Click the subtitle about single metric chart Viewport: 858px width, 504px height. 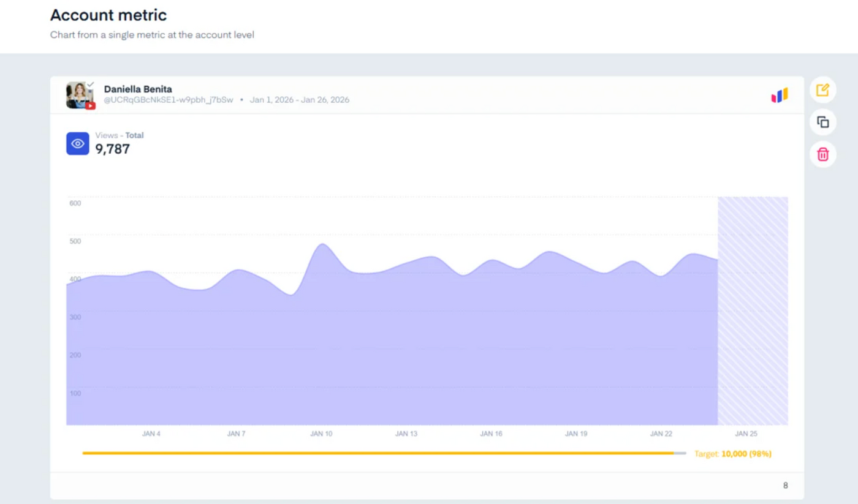click(x=152, y=35)
